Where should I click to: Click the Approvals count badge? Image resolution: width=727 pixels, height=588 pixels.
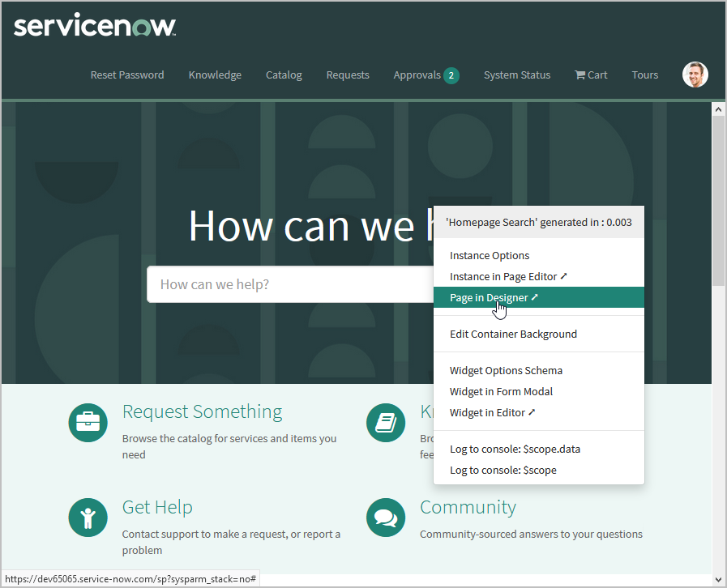451,75
